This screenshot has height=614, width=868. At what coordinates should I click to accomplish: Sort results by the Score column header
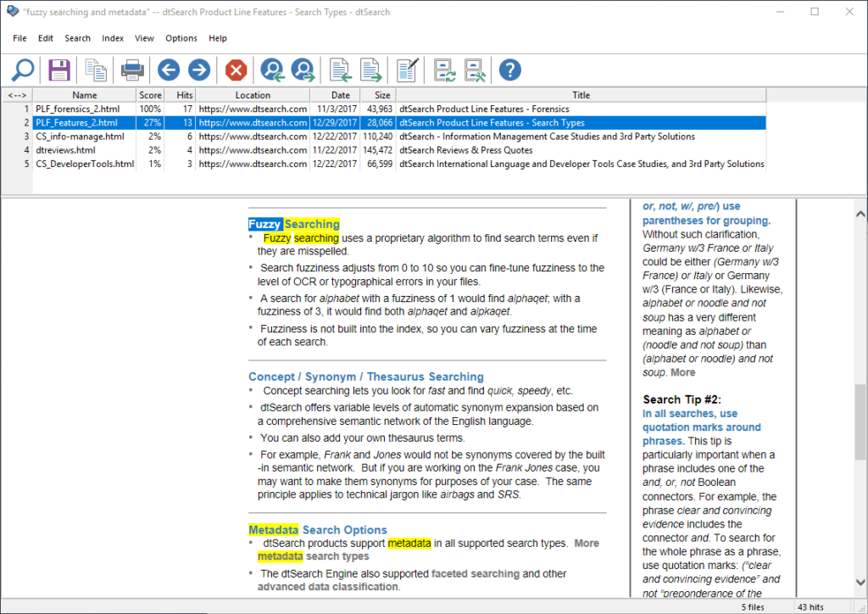coord(150,95)
